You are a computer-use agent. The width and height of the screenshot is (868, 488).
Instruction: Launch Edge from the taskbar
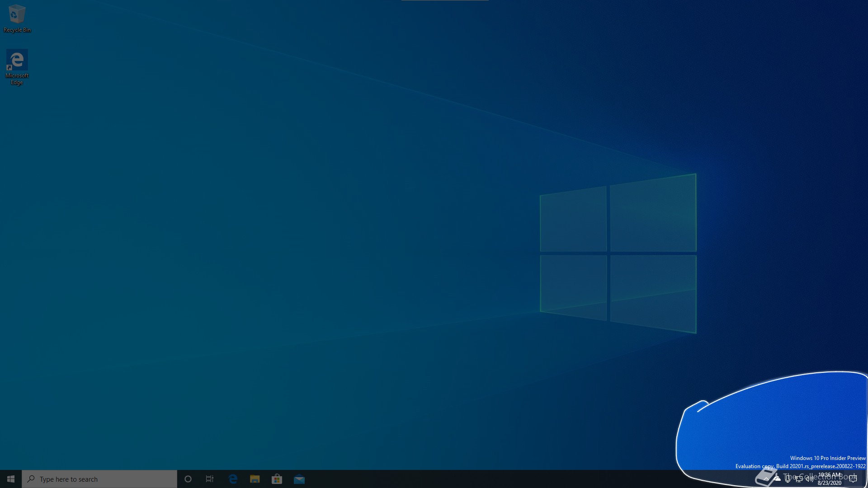[233, 479]
